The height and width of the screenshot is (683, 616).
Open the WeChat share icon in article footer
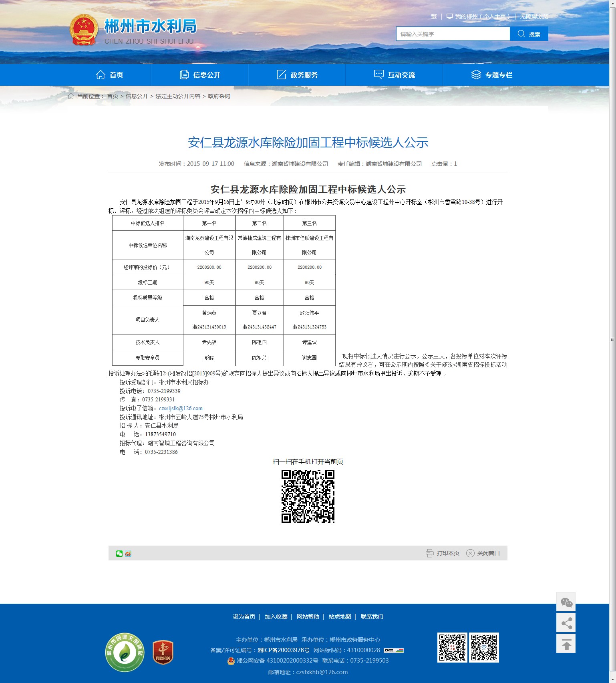pyautogui.click(x=119, y=554)
